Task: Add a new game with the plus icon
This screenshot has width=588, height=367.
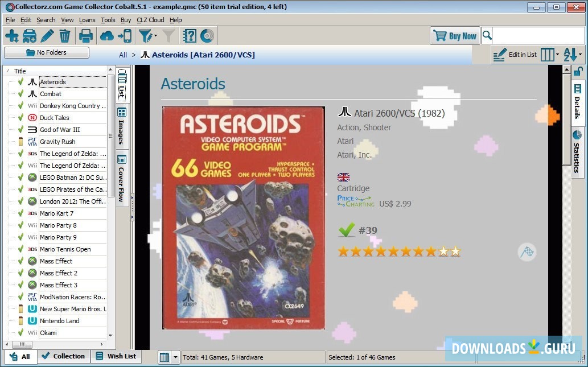Action: click(12, 36)
